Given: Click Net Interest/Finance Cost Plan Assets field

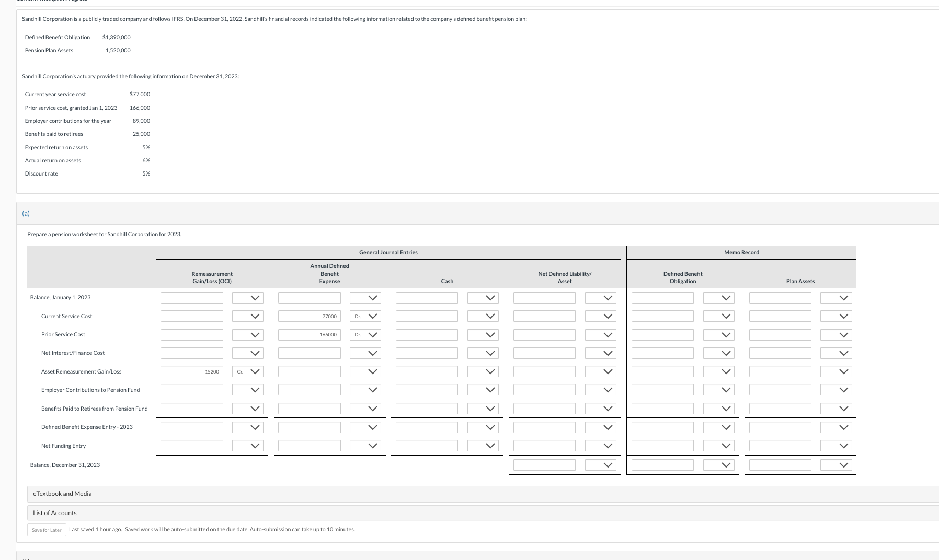Looking at the screenshot, I should [x=781, y=353].
